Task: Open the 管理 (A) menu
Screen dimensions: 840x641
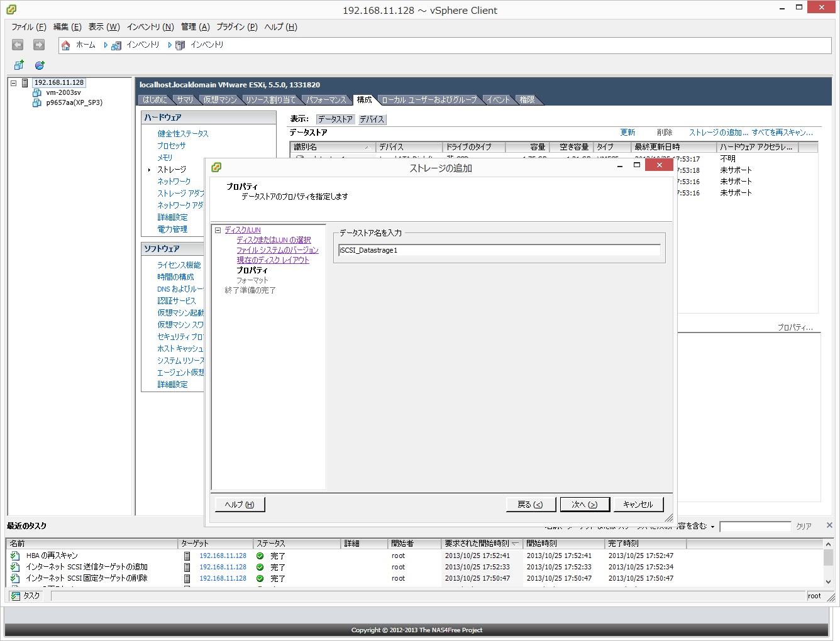Action: click(196, 27)
